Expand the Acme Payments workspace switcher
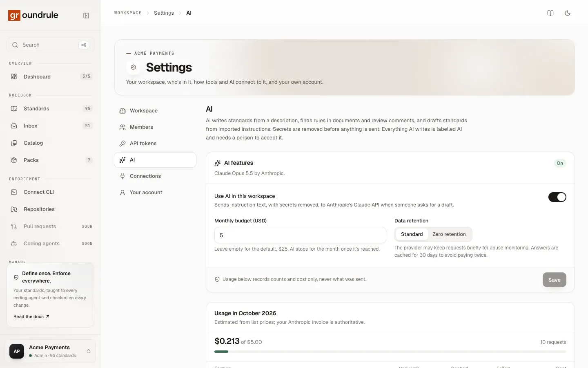The image size is (588, 368). pyautogui.click(x=51, y=351)
